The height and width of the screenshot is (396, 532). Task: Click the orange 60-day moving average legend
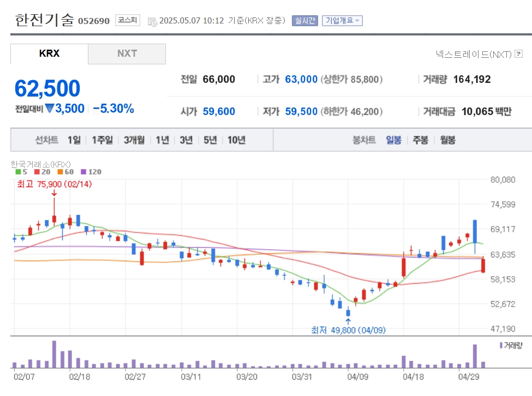pos(65,172)
